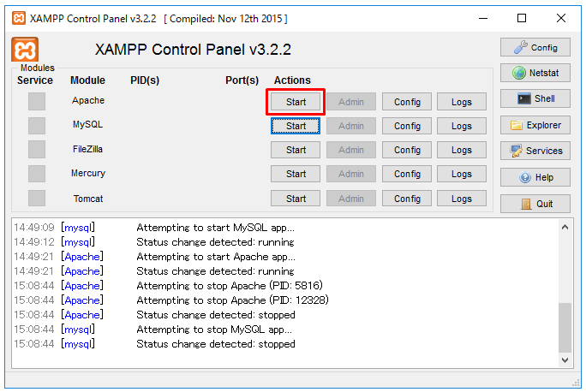Toggle the Tomcat service checkbox
Image resolution: width=586 pixels, height=392 pixels.
[36, 199]
